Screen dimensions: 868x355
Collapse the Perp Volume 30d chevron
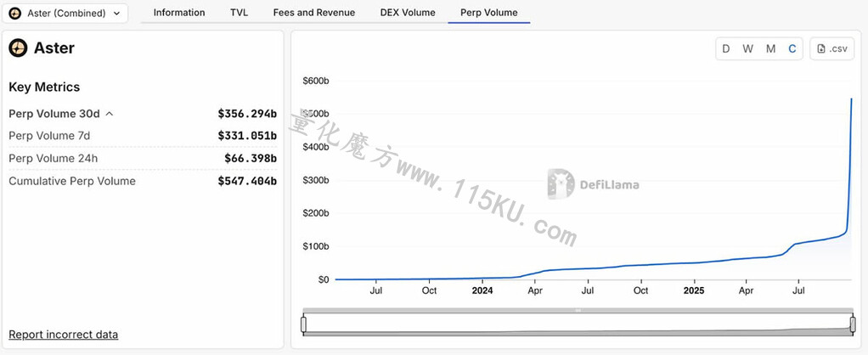pyautogui.click(x=110, y=114)
